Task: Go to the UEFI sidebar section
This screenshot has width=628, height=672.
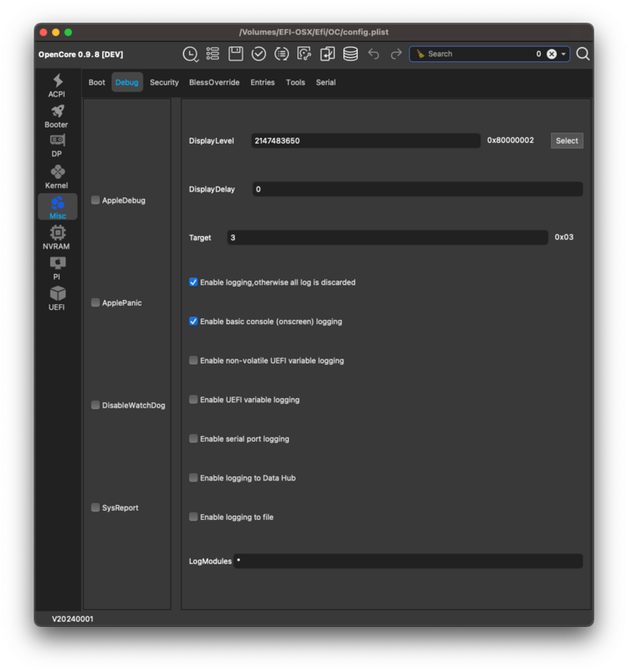Action: pos(57,297)
